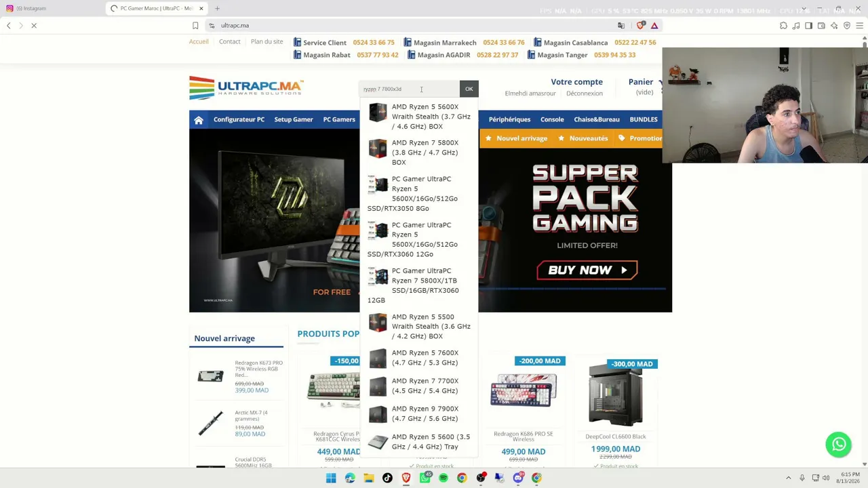Select AMD Ryzen 5 7600X suggestion
The height and width of the screenshot is (488, 868).
pos(418,358)
